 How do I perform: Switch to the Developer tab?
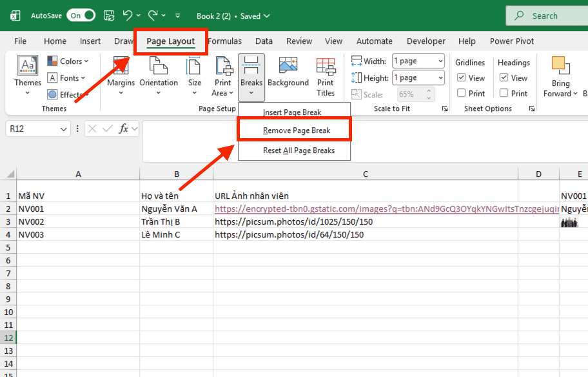[x=426, y=41]
